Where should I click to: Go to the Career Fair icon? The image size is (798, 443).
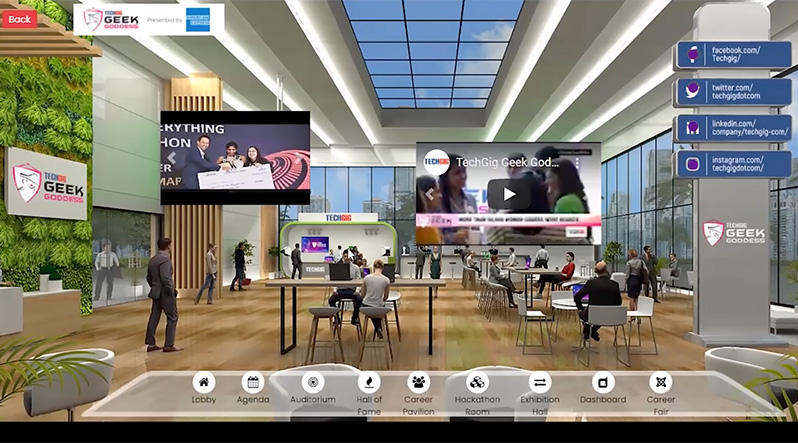pos(661,382)
